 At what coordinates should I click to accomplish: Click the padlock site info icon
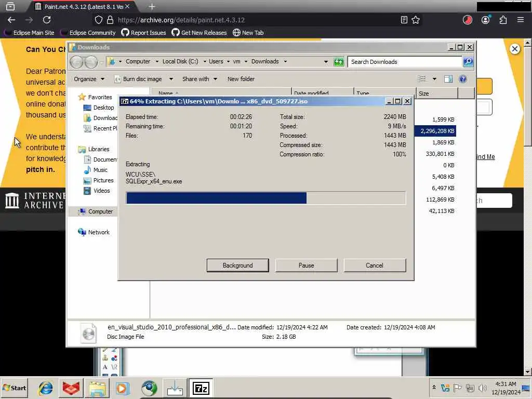pos(110,20)
